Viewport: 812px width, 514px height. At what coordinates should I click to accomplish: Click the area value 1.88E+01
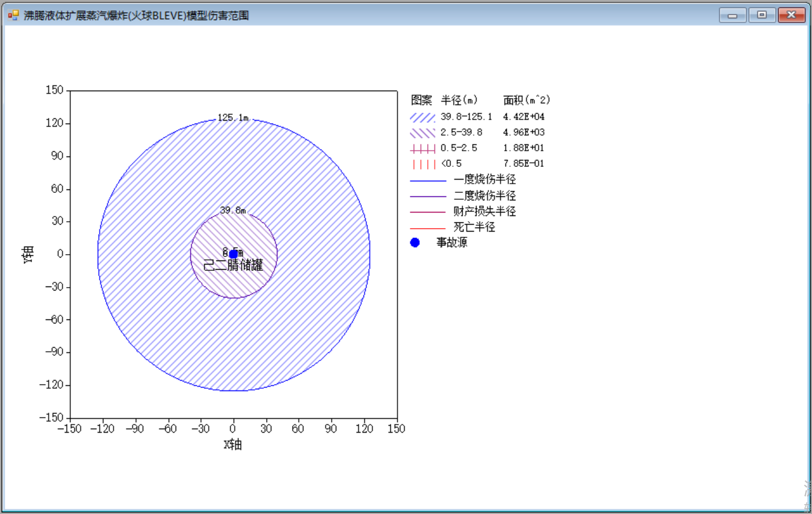coord(523,148)
